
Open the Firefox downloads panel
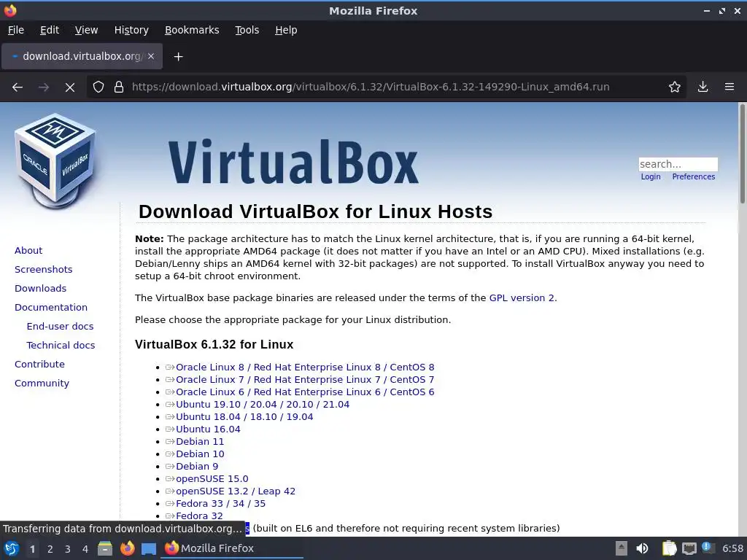[x=703, y=87]
